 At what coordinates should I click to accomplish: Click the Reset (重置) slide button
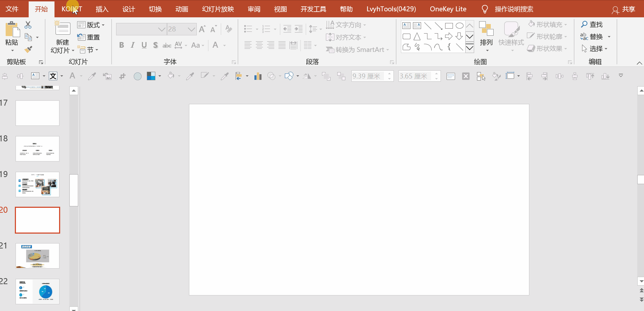click(x=89, y=37)
